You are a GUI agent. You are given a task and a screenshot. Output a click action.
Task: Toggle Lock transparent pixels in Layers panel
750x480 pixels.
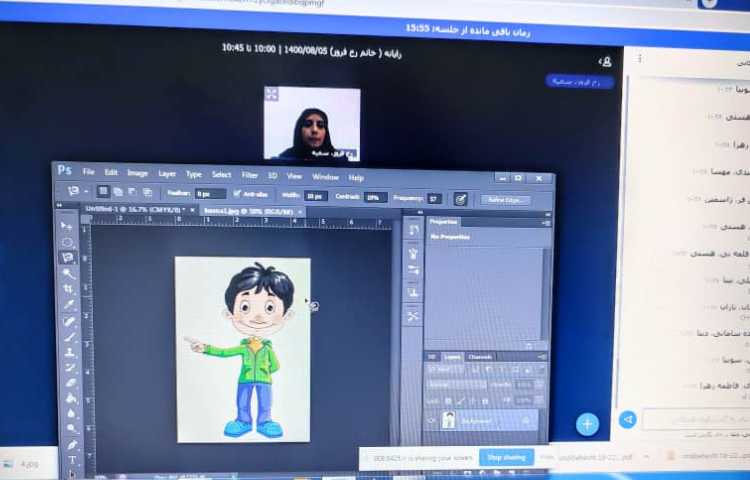[x=448, y=401]
